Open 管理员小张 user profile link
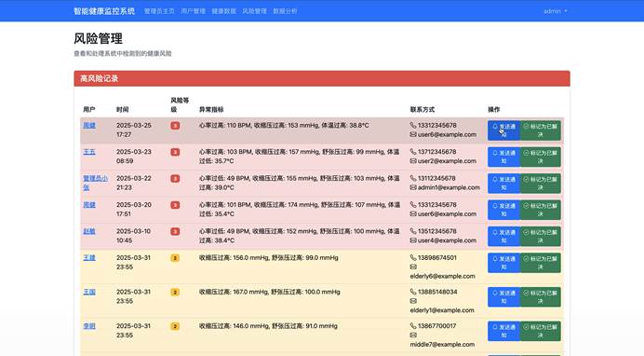 [x=95, y=183]
